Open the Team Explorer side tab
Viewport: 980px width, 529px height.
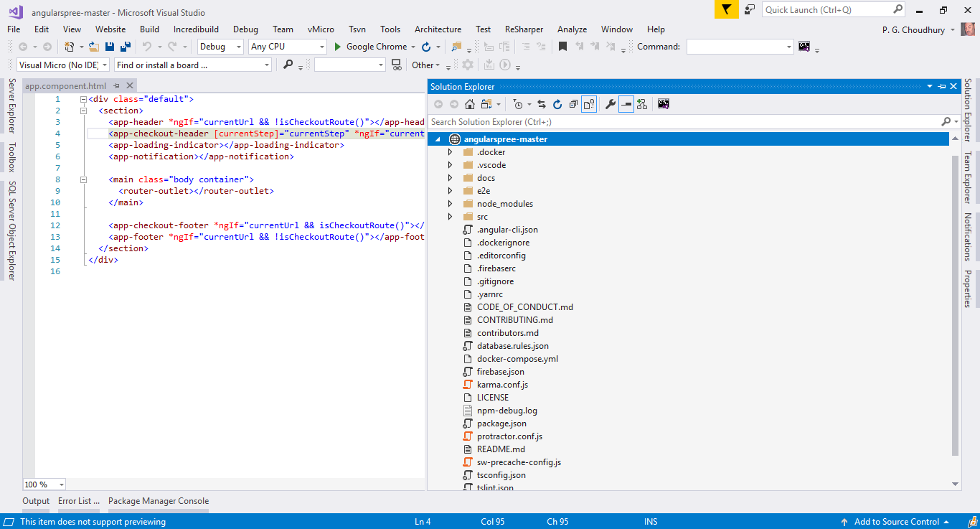(968, 177)
